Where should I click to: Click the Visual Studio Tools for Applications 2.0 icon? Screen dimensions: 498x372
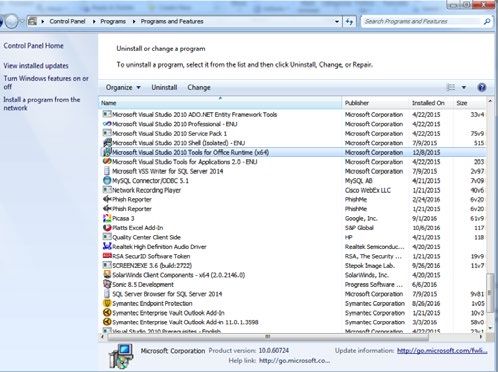107,162
